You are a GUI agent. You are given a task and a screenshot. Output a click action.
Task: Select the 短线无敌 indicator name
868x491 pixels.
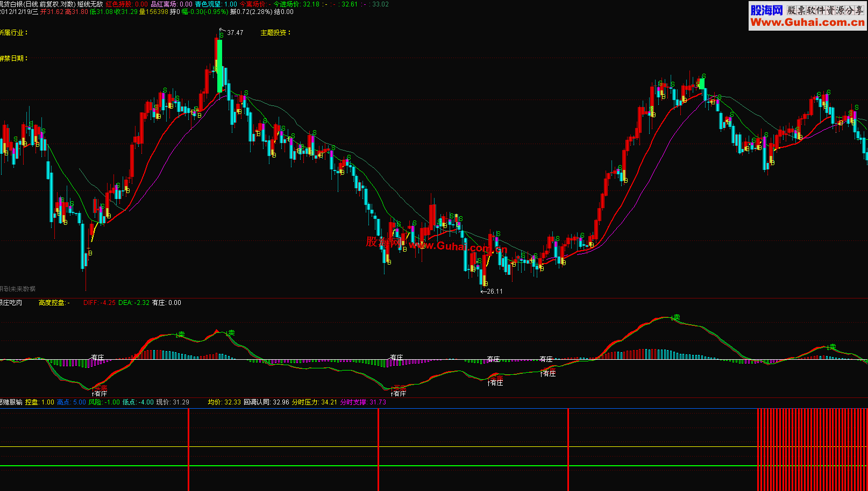point(90,4)
